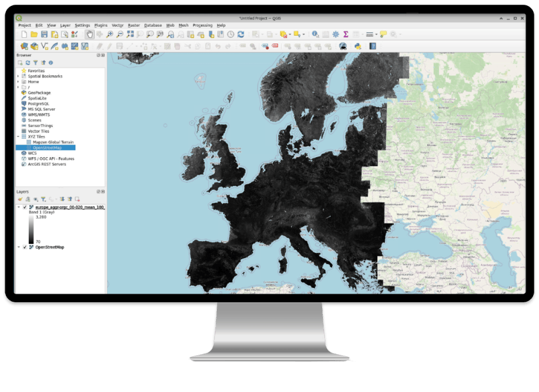Image resolution: width=539 pixels, height=392 pixels.
Task: Select WMS/WMTS in the Browser tree
Action: (39, 115)
